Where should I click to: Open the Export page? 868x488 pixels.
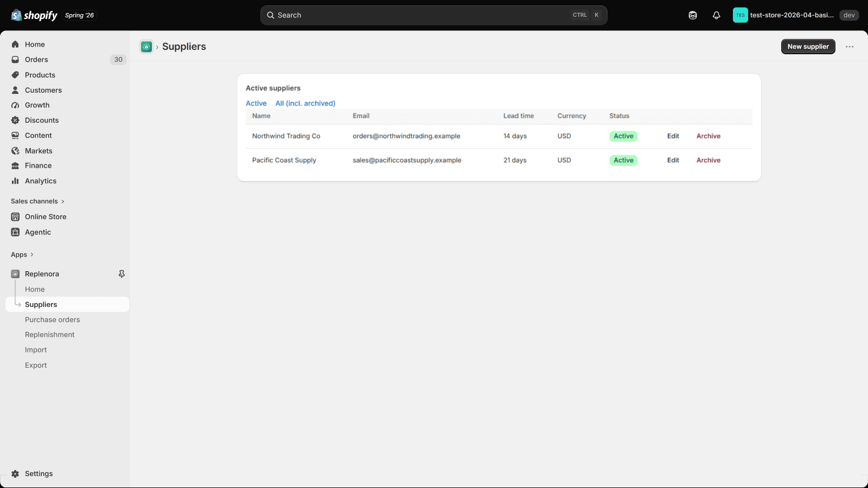[x=36, y=365]
